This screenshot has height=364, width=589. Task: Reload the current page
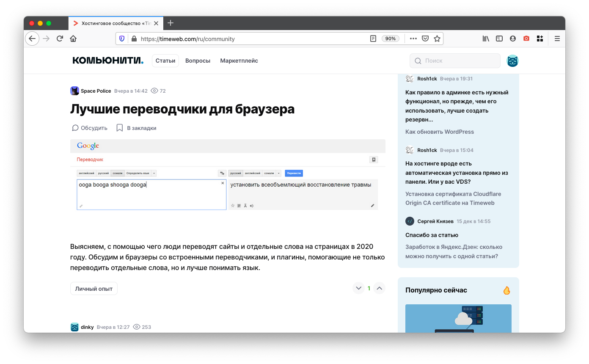pyautogui.click(x=60, y=39)
